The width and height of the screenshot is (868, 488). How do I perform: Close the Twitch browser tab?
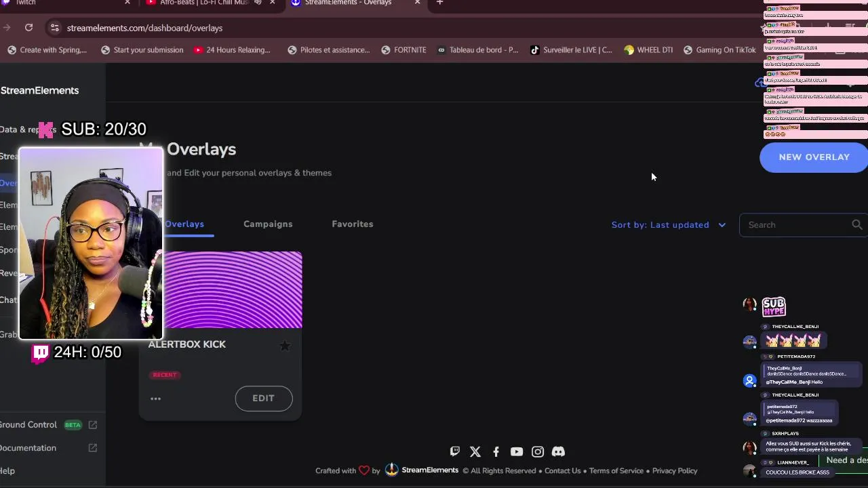127,3
